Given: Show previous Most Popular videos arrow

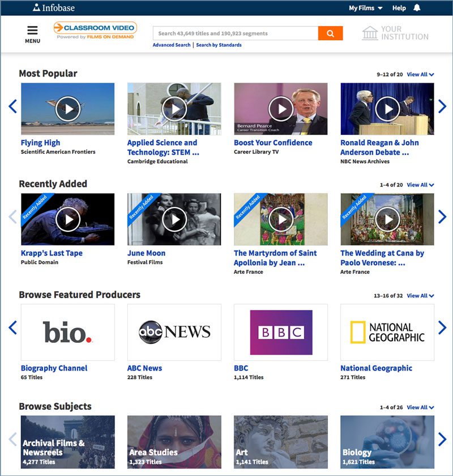Looking at the screenshot, I should pyautogui.click(x=13, y=107).
